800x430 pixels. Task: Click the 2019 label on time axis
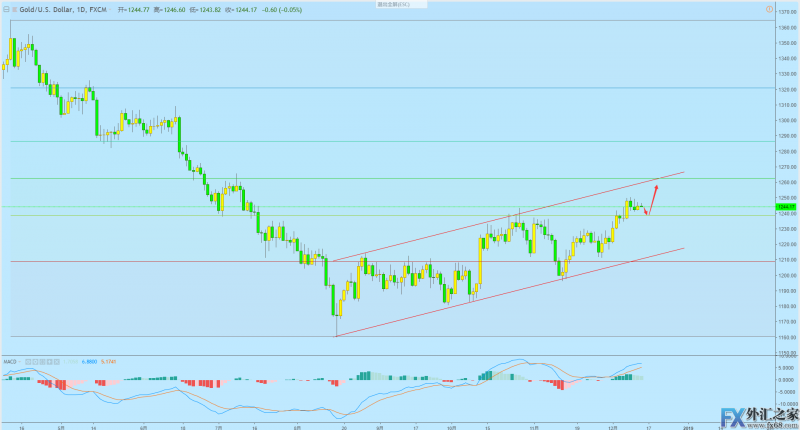pyautogui.click(x=688, y=424)
